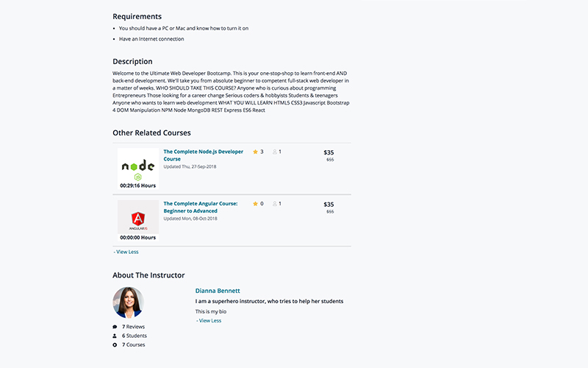Collapse the instructor bio with View Less
The height and width of the screenshot is (368, 588).
pos(209,321)
